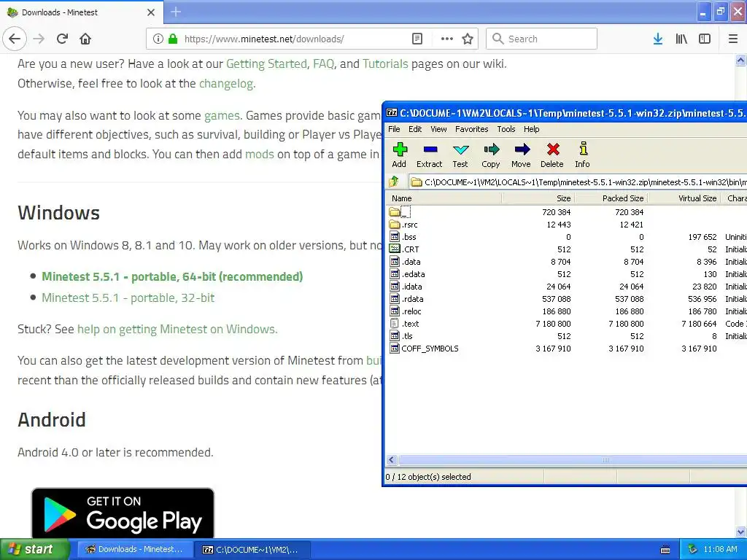747x560 pixels.
Task: Switch to the 7-Zip taskbar button
Action: pos(252,550)
